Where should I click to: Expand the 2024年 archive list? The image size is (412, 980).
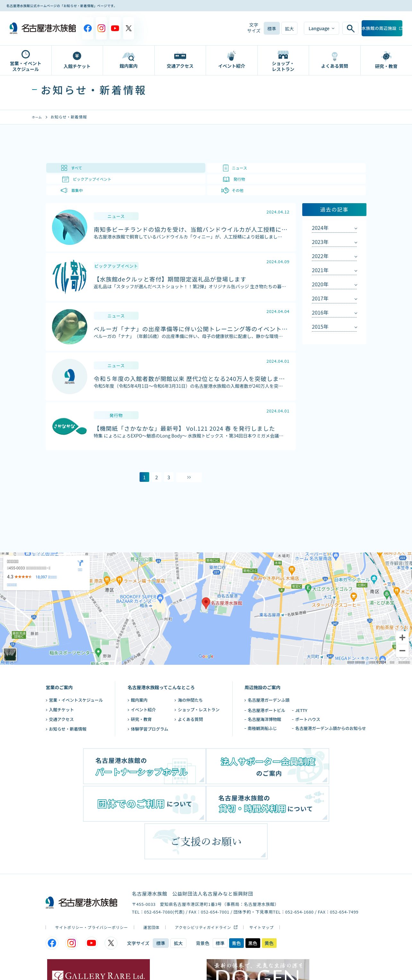pos(334,228)
